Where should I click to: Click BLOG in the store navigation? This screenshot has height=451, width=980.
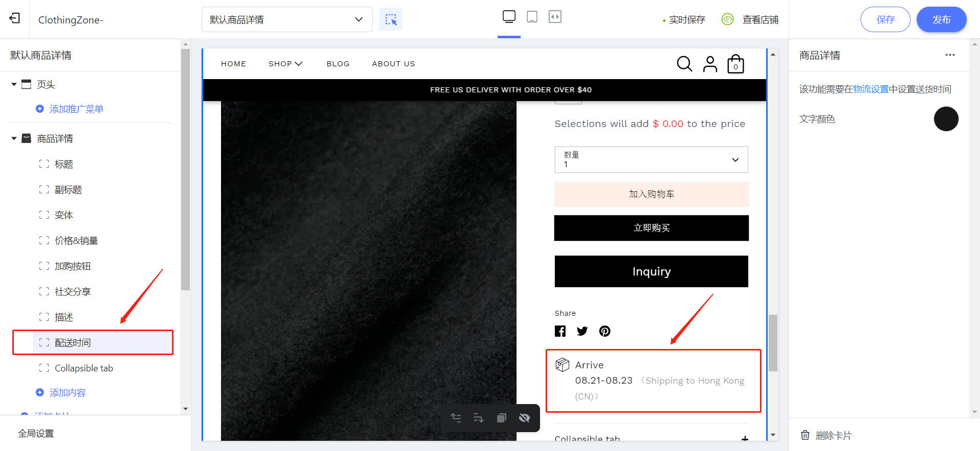[338, 64]
